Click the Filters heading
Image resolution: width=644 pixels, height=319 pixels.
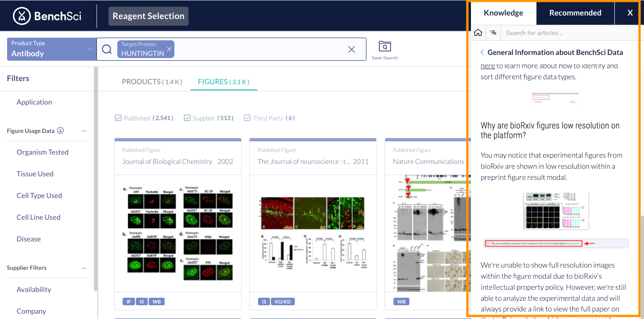pyautogui.click(x=18, y=78)
